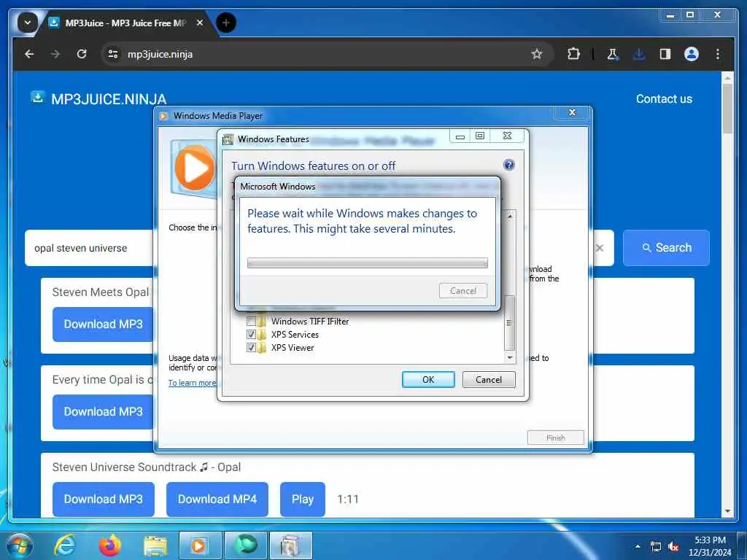This screenshot has width=747, height=560.
Task: Click the features list scroll down arrow
Action: 510,357
